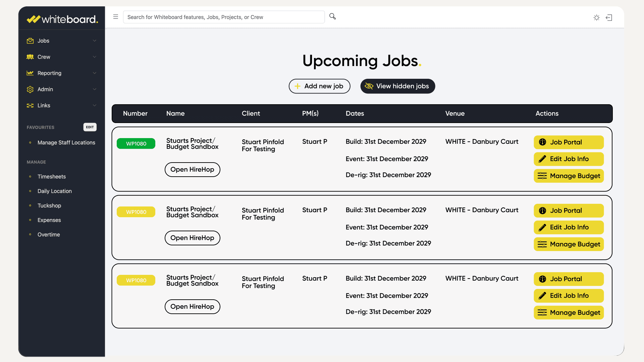
Task: Expand the Reporting menu chevron
Action: (x=95, y=73)
